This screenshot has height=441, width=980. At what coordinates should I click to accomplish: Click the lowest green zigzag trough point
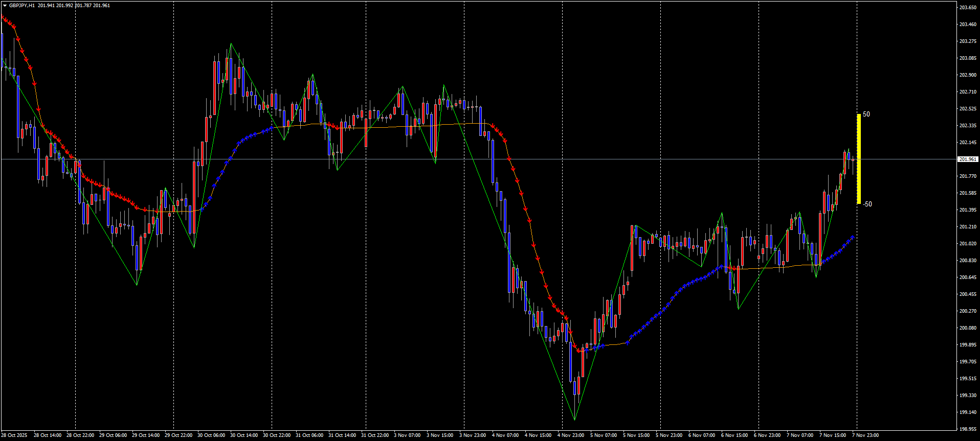point(575,420)
